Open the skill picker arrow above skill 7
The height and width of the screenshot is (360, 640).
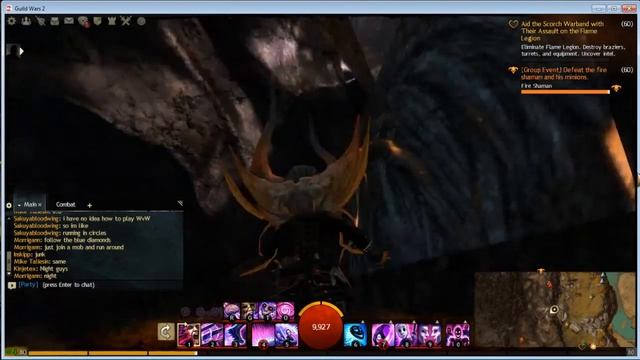(x=390, y=322)
